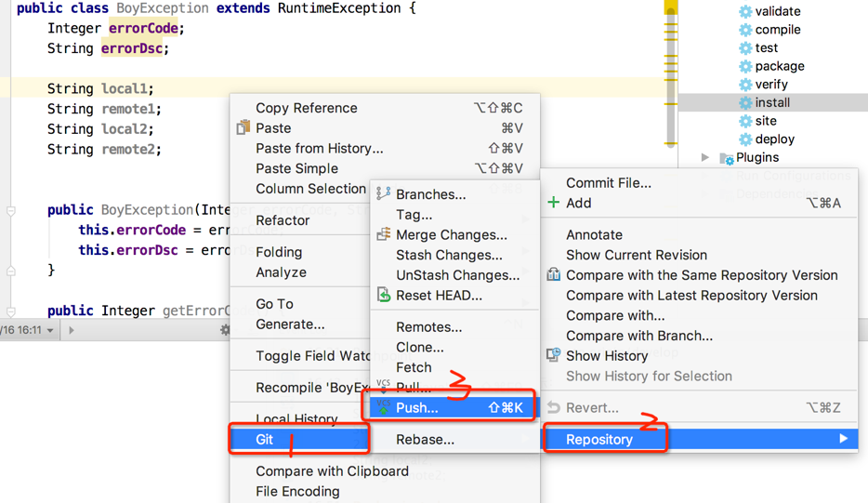Expand the Plugins tree node
868x503 pixels.
[704, 157]
